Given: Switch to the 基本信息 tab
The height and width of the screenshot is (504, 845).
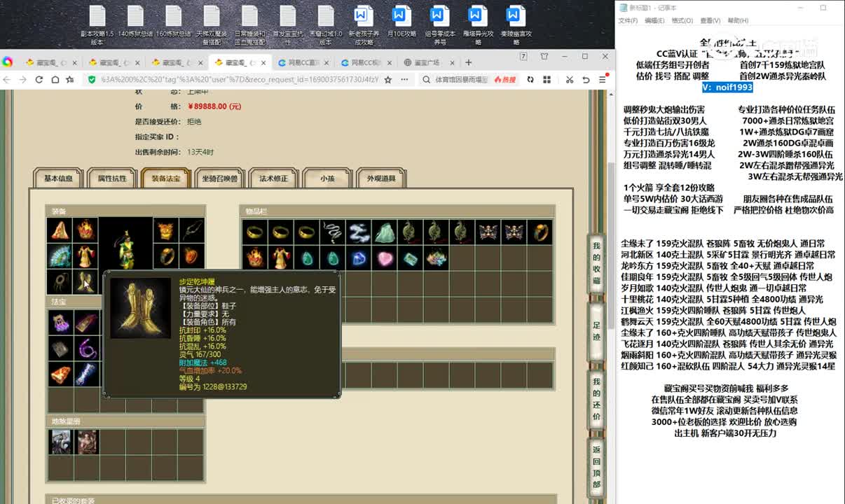Looking at the screenshot, I should [x=58, y=178].
